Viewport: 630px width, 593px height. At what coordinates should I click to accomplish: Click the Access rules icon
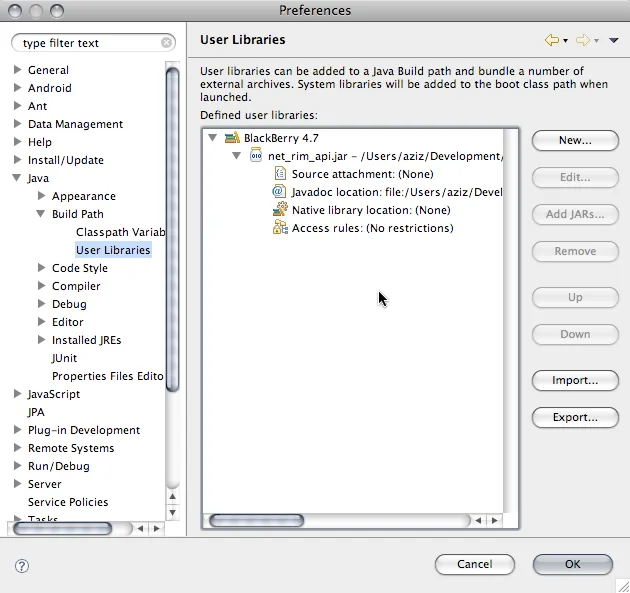click(280, 228)
